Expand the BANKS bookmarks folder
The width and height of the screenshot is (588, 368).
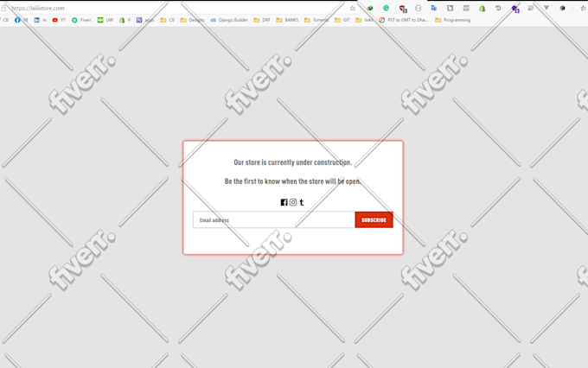point(287,20)
